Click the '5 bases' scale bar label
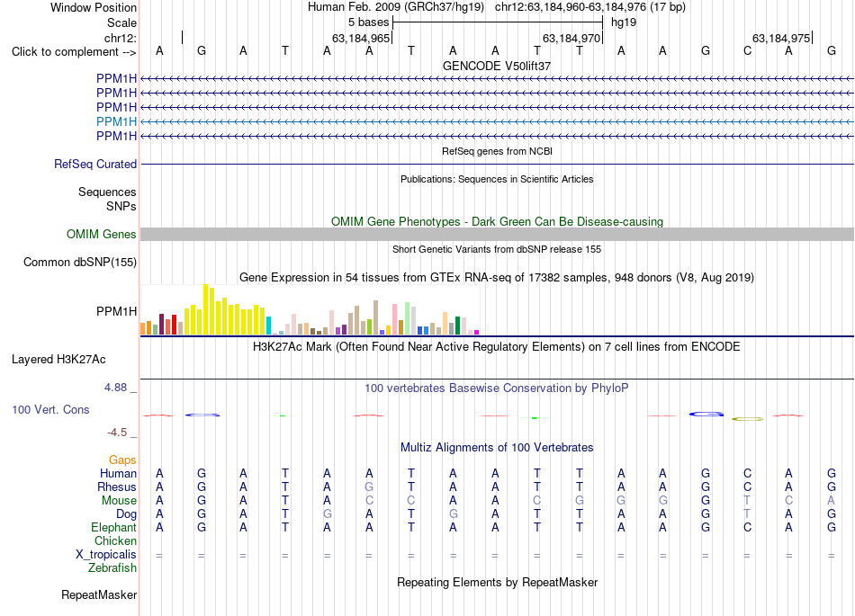The width and height of the screenshot is (855, 616). (369, 22)
